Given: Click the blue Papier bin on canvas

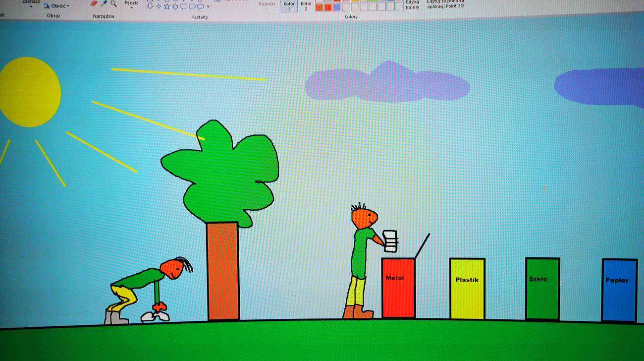Looking at the screenshot, I should click(619, 291).
